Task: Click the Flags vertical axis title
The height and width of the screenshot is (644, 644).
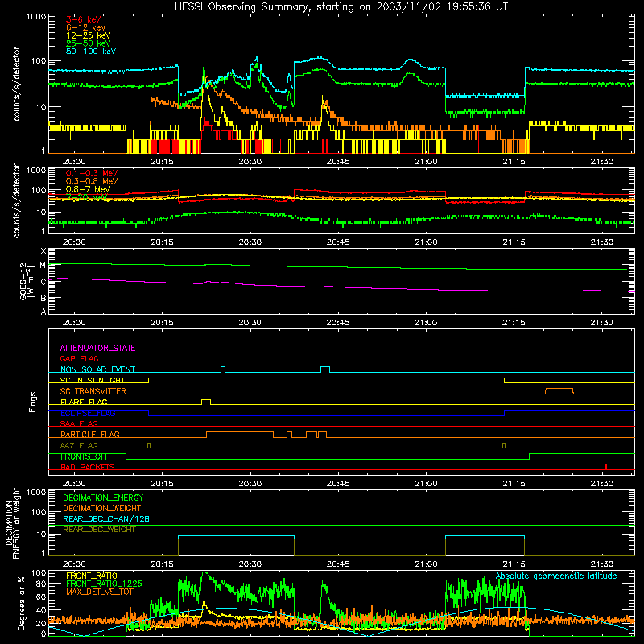Action: click(33, 402)
